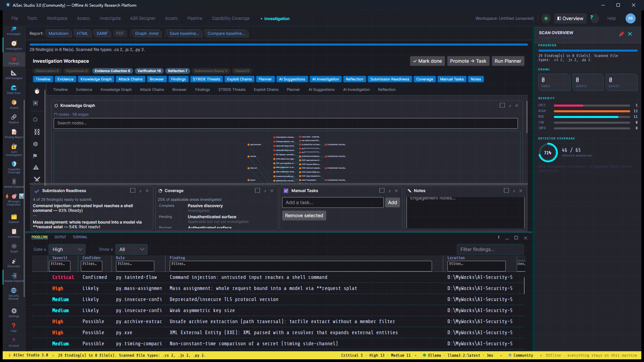The height and width of the screenshot is (362, 644).
Task: Open the Assets sidebar icon
Action: pos(14,105)
